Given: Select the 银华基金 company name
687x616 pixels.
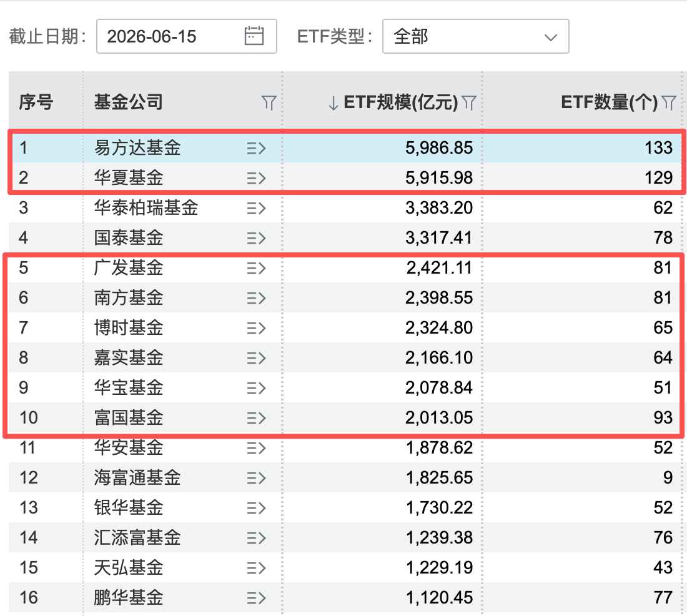Looking at the screenshot, I should point(129,508).
